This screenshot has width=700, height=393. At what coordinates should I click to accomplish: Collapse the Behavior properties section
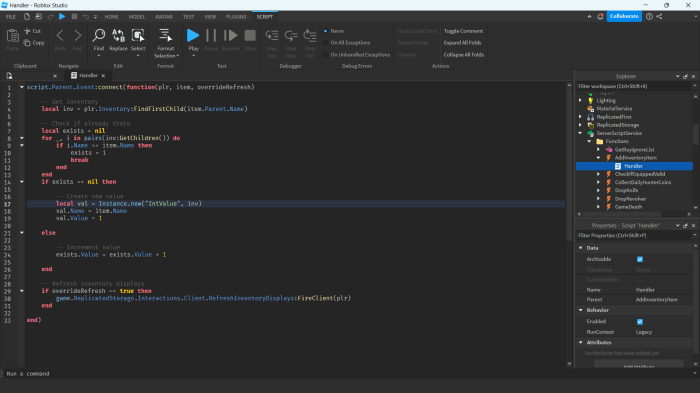click(x=581, y=310)
